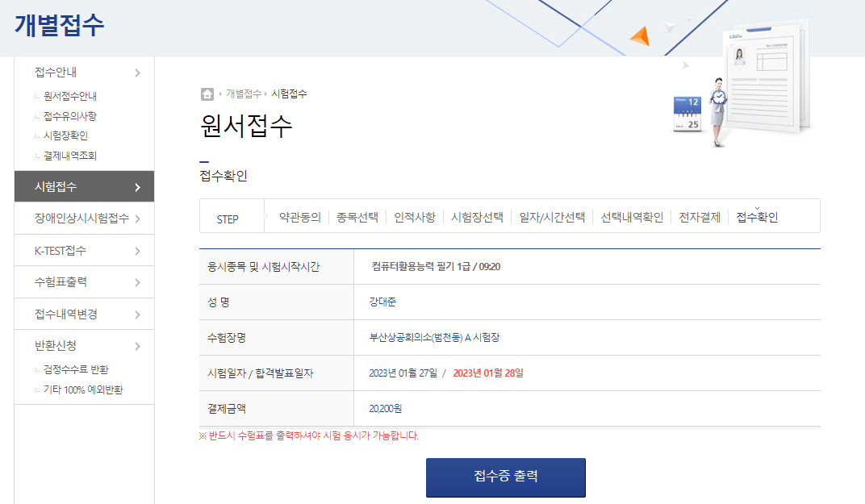Select the 접수확인 step
Screen dimensions: 865x504
point(757,217)
